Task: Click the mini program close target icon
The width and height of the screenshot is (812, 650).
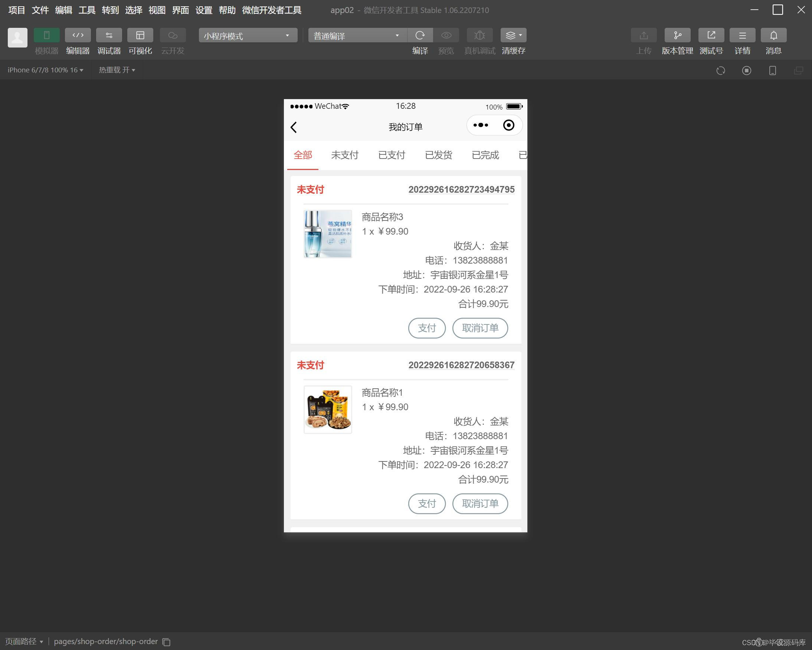Action: (x=508, y=125)
